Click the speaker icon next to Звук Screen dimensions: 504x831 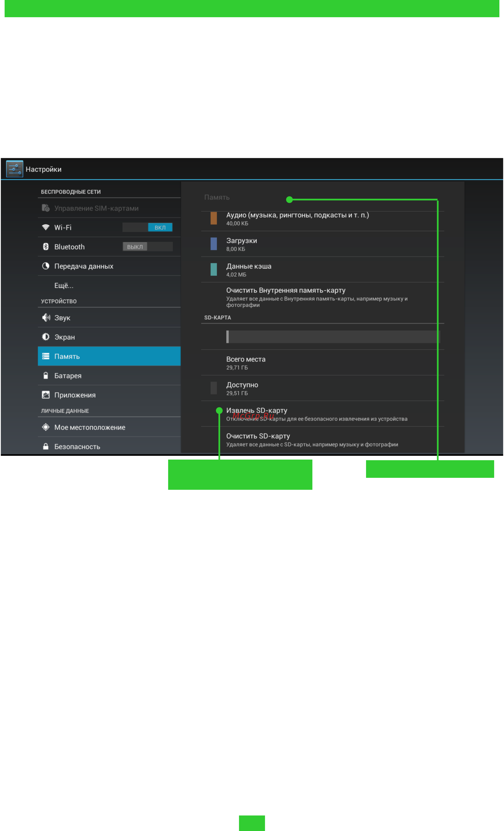point(46,318)
